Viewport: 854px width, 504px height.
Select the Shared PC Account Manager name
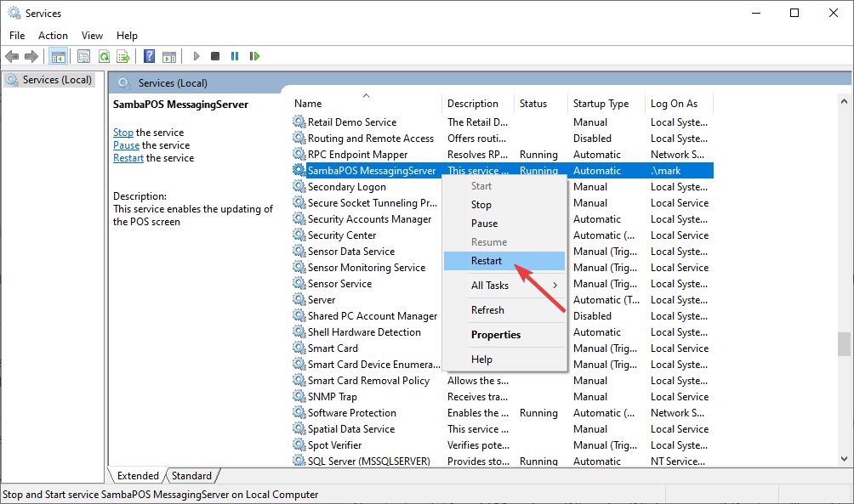[373, 315]
